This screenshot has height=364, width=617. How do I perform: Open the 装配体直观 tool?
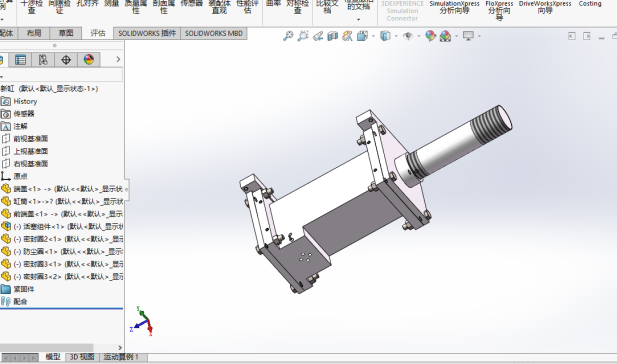219,7
